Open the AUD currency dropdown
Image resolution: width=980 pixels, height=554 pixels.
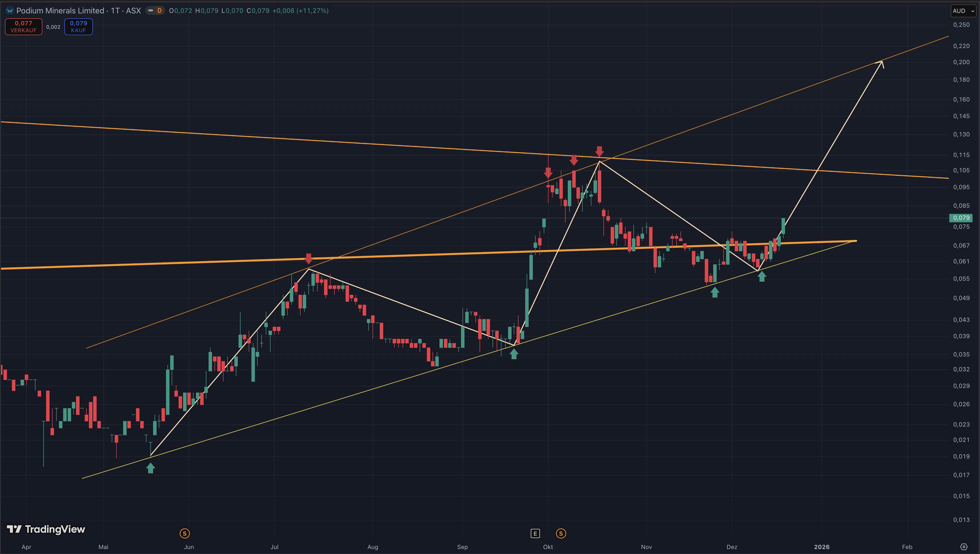[964, 11]
